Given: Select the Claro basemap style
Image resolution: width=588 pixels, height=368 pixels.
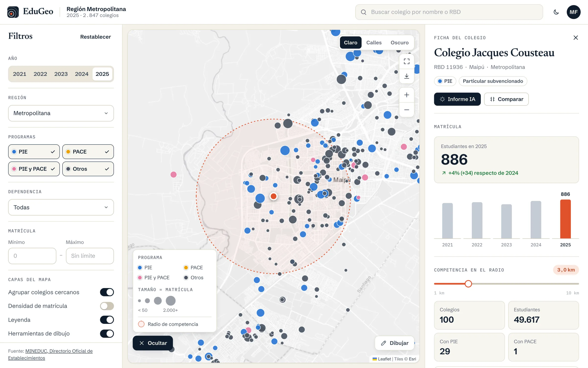Looking at the screenshot, I should 351,43.
